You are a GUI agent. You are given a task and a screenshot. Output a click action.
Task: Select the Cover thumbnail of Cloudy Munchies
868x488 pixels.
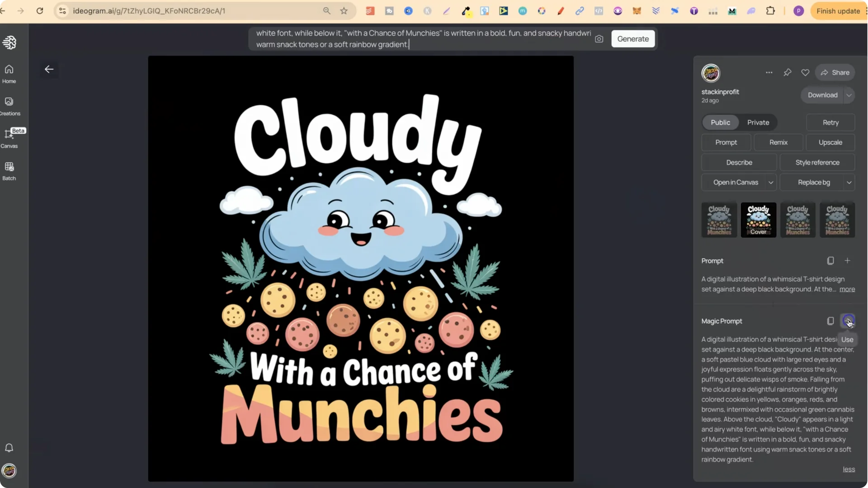(758, 220)
